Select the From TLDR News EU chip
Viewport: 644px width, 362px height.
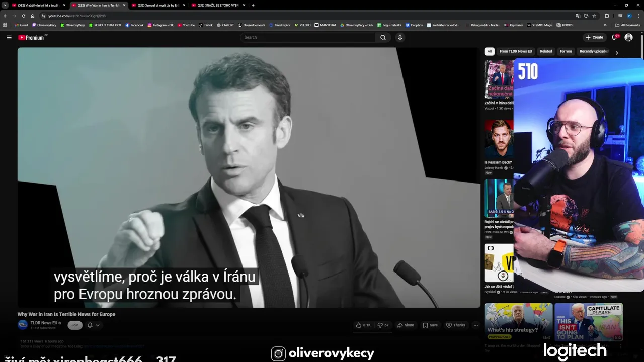(x=516, y=51)
